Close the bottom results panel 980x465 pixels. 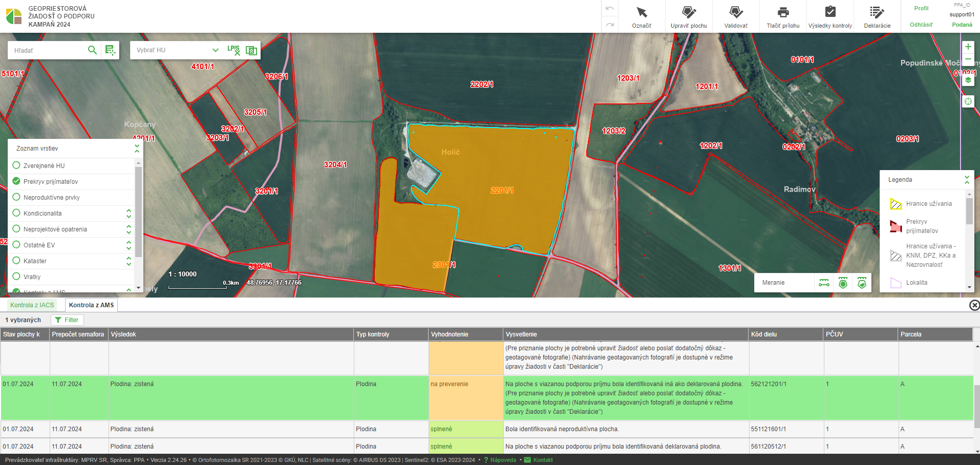[974, 305]
